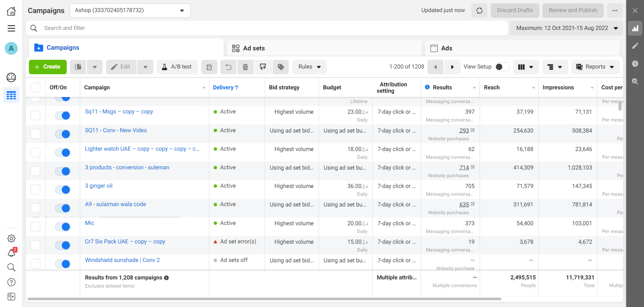The image size is (644, 307).
Task: Click the Undo icon in the toolbar
Action: click(x=228, y=67)
